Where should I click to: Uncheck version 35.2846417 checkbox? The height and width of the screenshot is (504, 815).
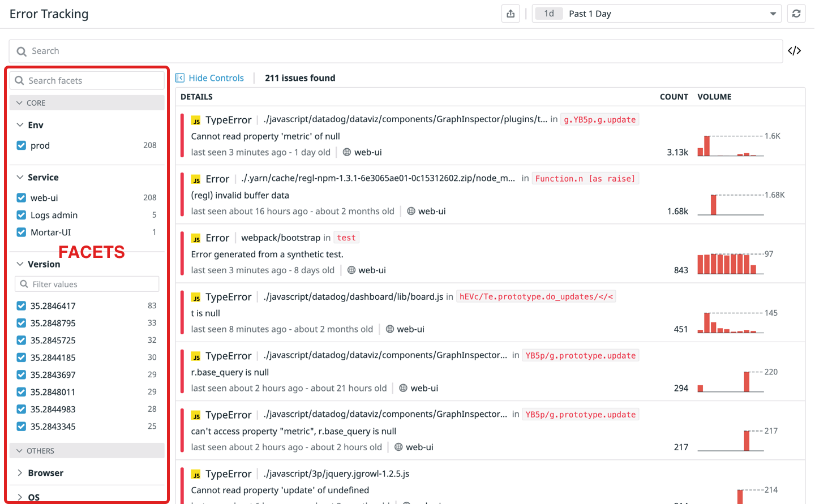pos(22,306)
